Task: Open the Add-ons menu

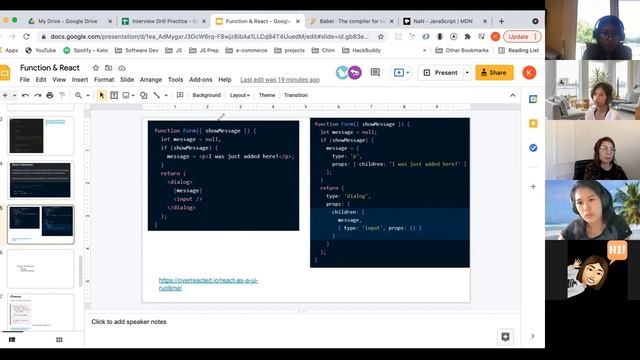Action: pyautogui.click(x=201, y=80)
